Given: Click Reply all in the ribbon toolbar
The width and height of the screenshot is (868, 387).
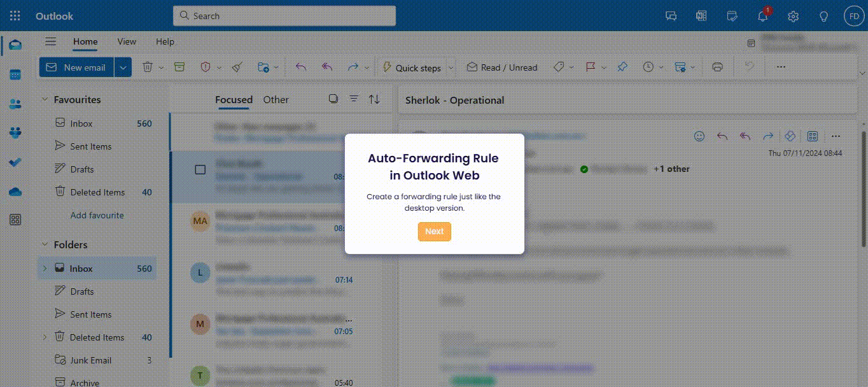Looking at the screenshot, I should point(327,67).
